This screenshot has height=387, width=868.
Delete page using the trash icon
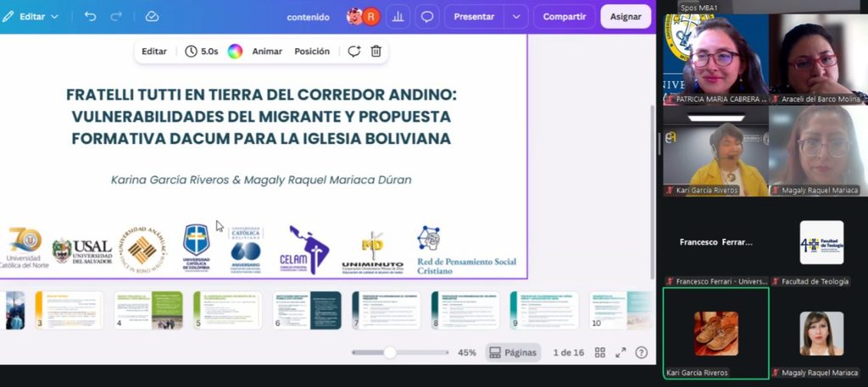coord(376,52)
